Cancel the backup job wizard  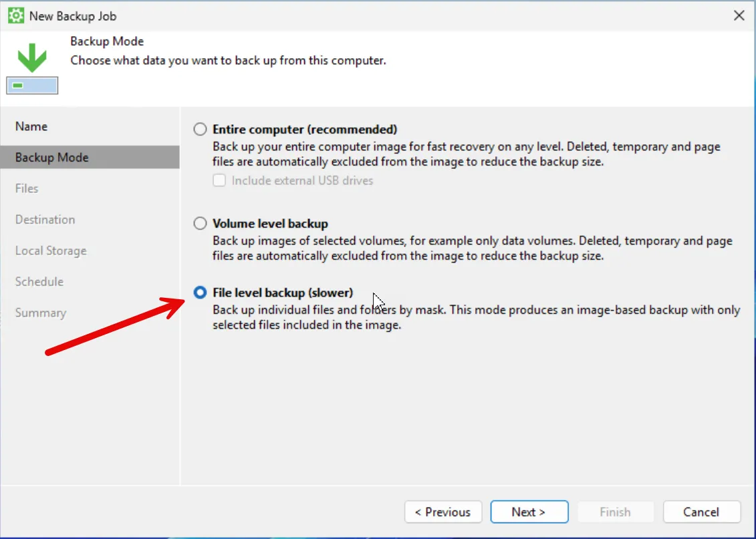701,512
